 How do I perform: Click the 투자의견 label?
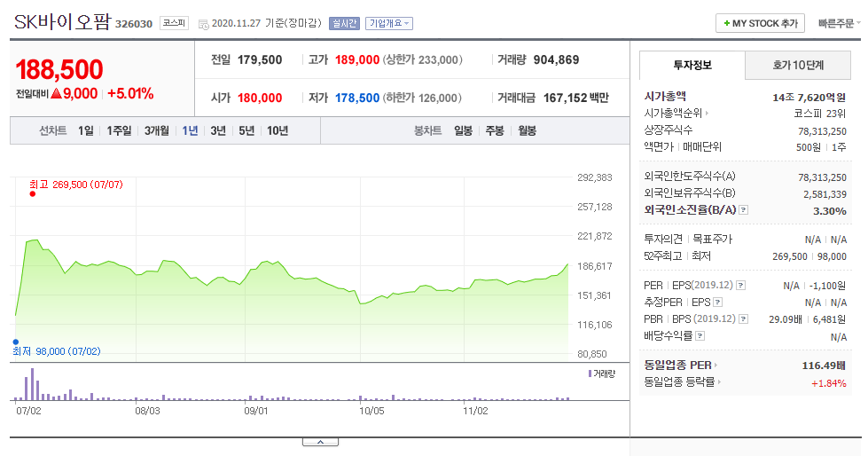point(663,240)
